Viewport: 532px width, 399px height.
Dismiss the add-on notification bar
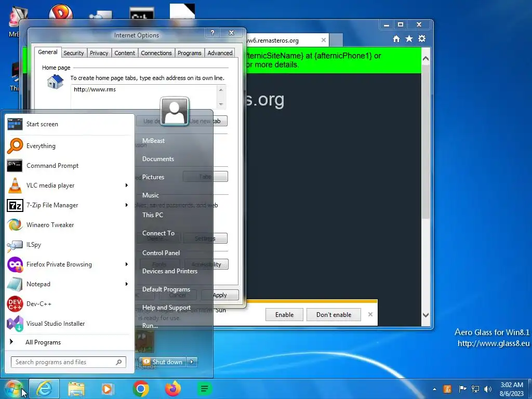[x=370, y=314]
